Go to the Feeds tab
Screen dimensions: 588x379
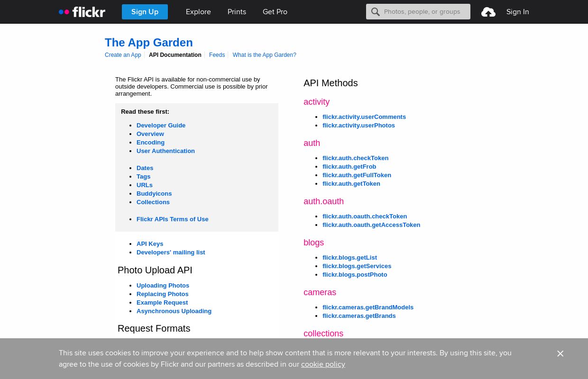coord(217,55)
